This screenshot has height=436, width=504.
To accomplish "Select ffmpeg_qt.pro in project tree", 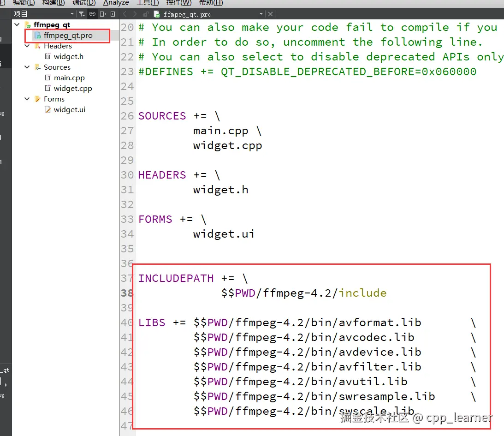I will [x=68, y=36].
